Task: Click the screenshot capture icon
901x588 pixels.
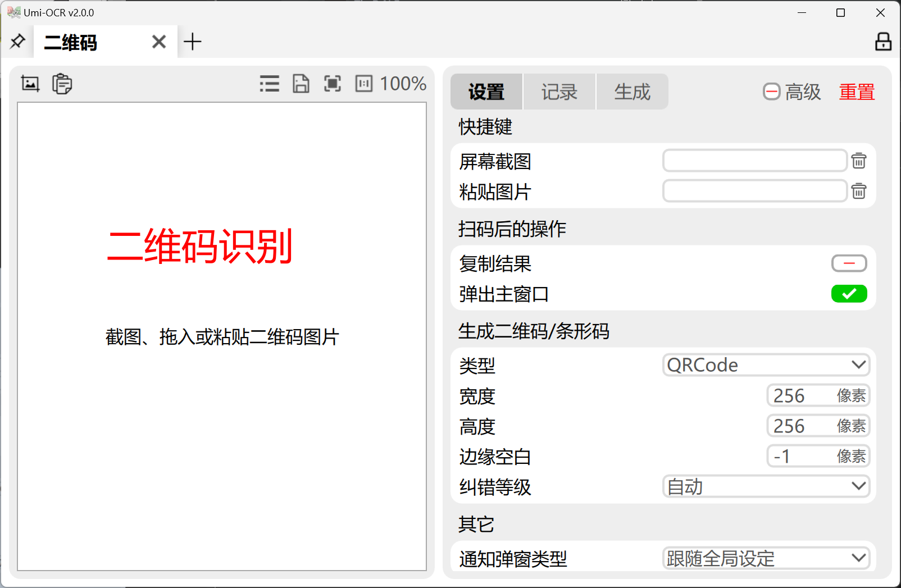Action: [30, 84]
